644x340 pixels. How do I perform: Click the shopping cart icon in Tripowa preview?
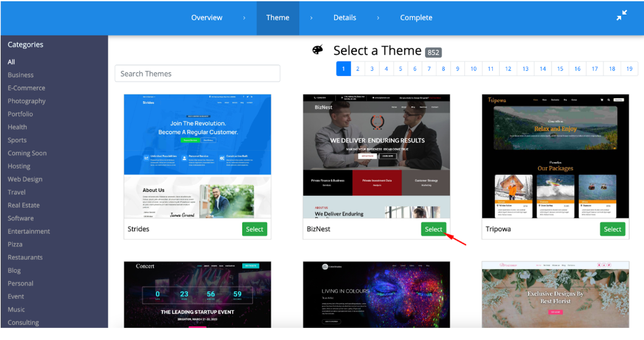(602, 100)
